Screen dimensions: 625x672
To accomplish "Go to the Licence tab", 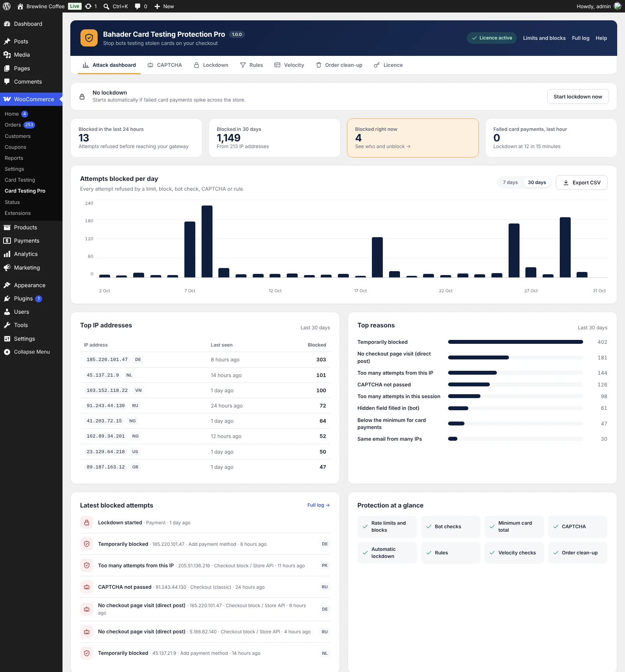I will click(388, 65).
